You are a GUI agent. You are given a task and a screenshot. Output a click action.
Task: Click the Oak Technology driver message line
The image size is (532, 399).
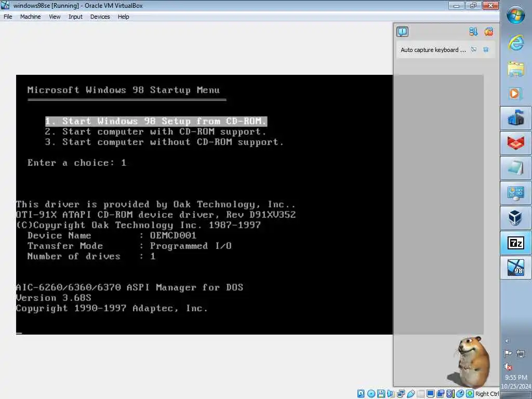point(156,204)
